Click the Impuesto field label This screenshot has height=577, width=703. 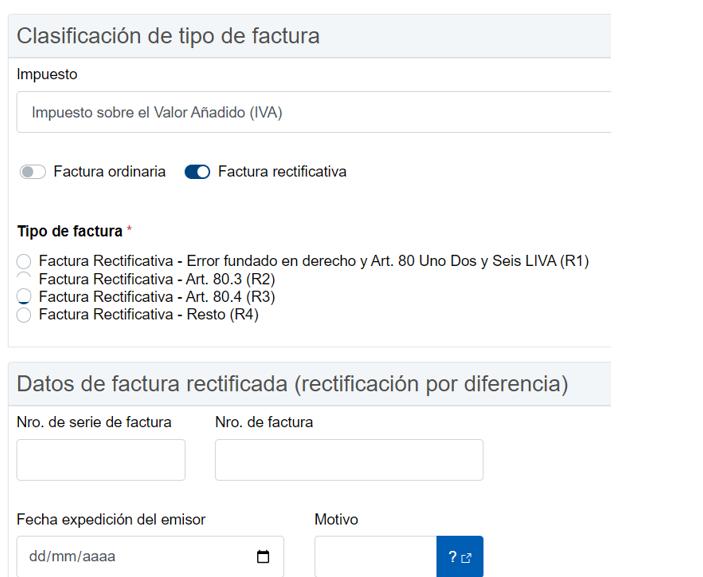pos(47,75)
